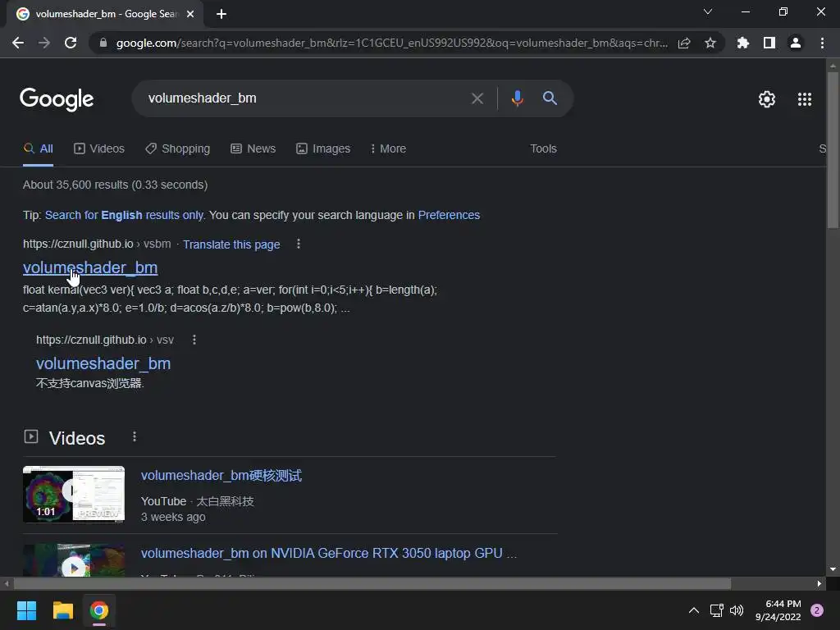Open the Chrome profile avatar
Viewport: 840px width, 630px height.
[x=796, y=43]
